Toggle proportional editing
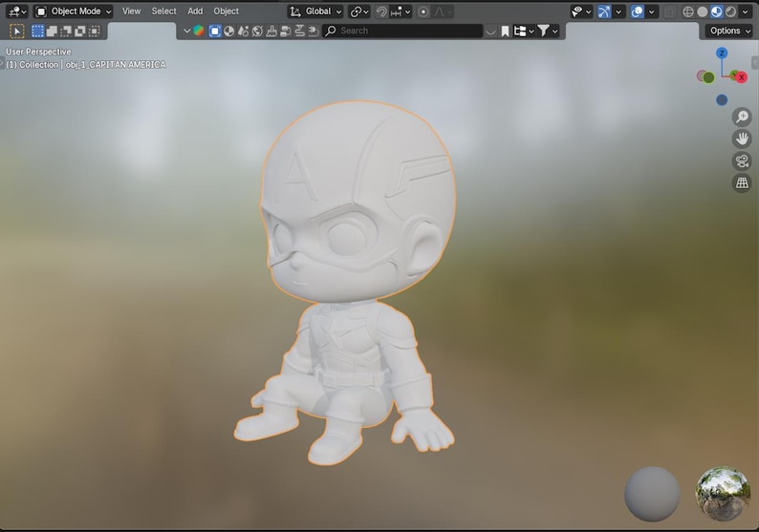This screenshot has width=759, height=532. [423, 11]
